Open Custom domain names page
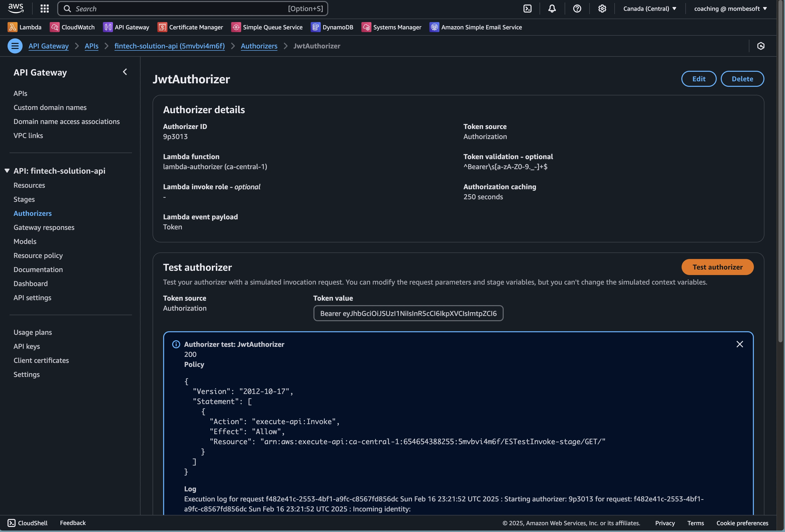Screen dimensions: 785x532 50,107
